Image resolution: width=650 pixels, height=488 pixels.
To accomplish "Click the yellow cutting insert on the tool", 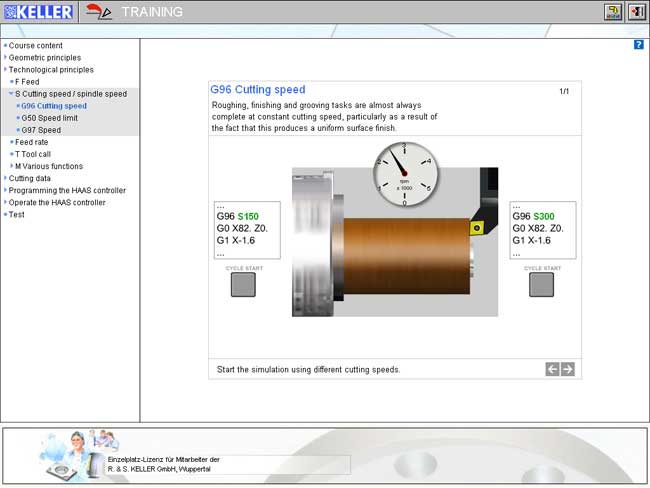I will pyautogui.click(x=477, y=228).
